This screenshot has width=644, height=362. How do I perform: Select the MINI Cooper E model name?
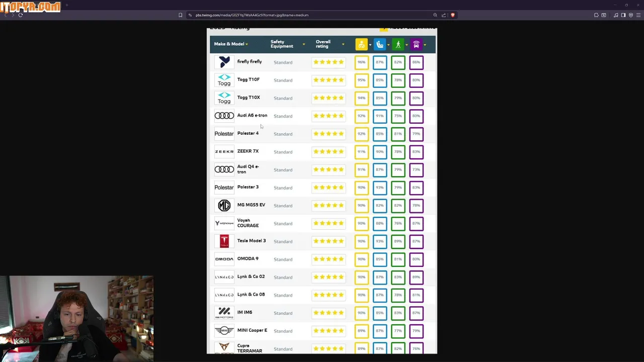click(x=252, y=330)
